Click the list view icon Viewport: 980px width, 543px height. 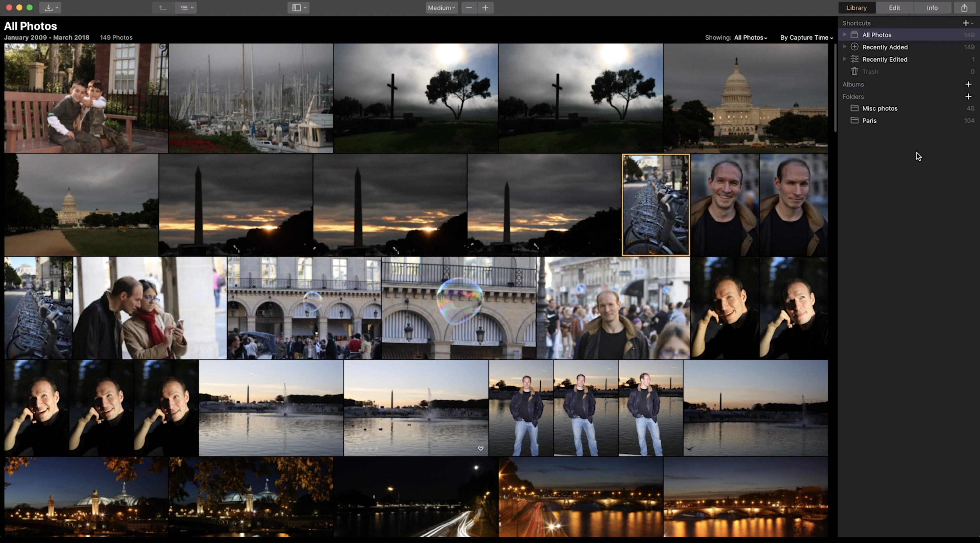[x=184, y=7]
